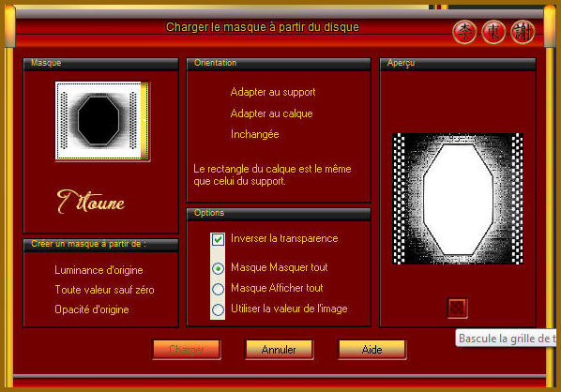Click the middle red Chinese character button
561x392 pixels.
coord(493,32)
